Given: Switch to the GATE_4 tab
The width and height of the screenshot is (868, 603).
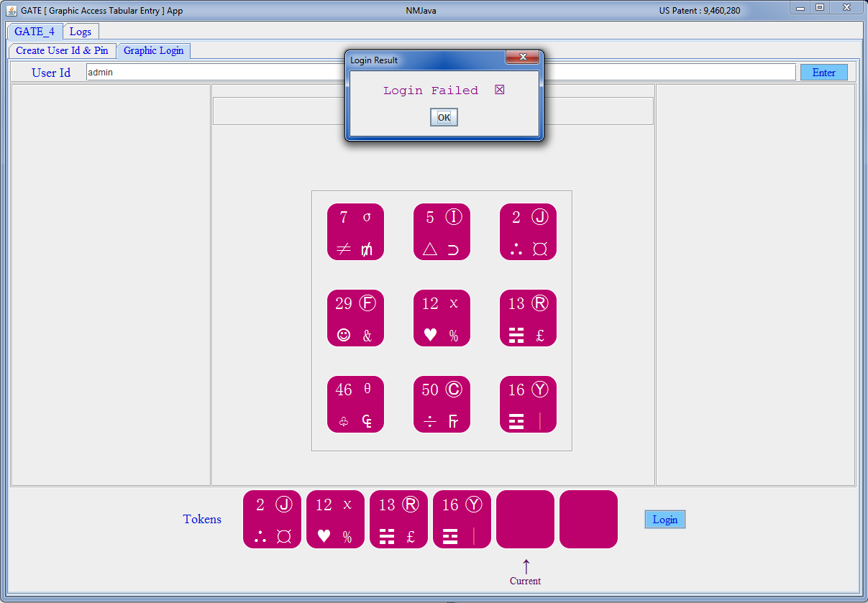Looking at the screenshot, I should click(35, 32).
